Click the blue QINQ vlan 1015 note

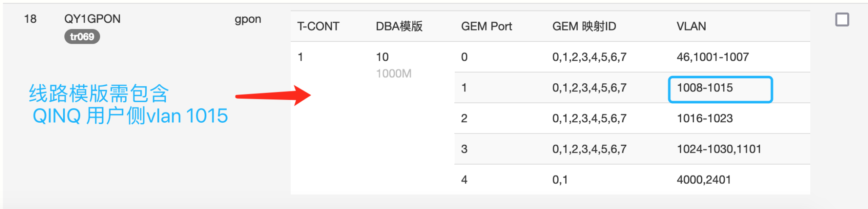tap(129, 105)
